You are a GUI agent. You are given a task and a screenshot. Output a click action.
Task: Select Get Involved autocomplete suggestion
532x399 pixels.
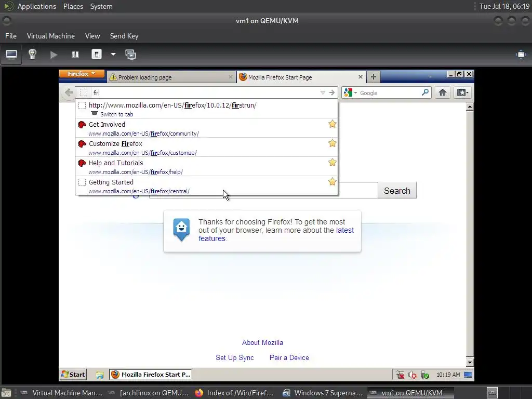[x=206, y=128]
